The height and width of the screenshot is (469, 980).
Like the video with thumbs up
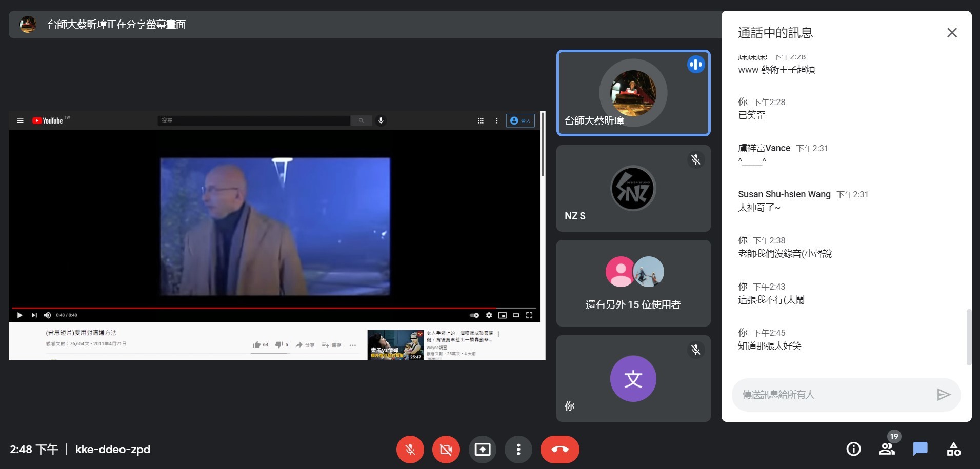261,345
